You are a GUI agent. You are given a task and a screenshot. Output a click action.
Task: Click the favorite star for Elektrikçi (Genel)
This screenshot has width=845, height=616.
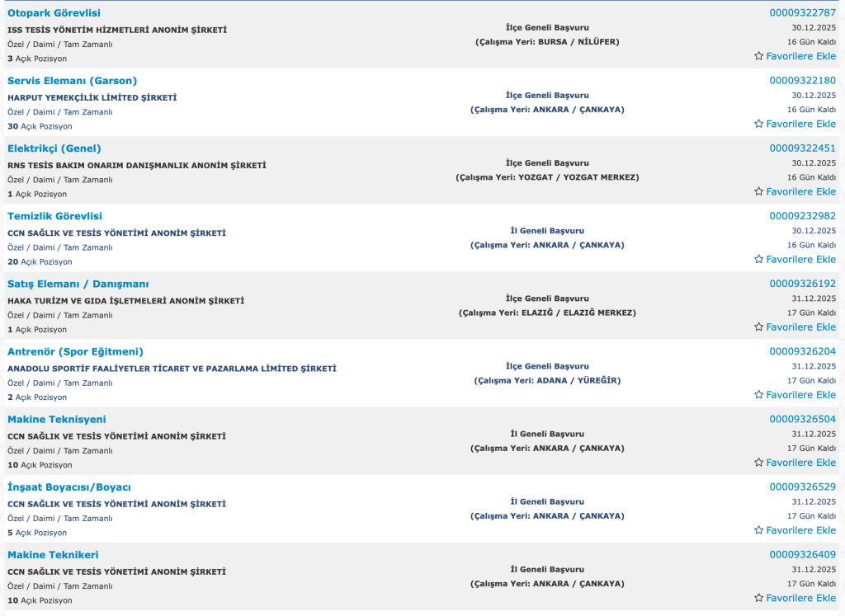click(x=759, y=191)
